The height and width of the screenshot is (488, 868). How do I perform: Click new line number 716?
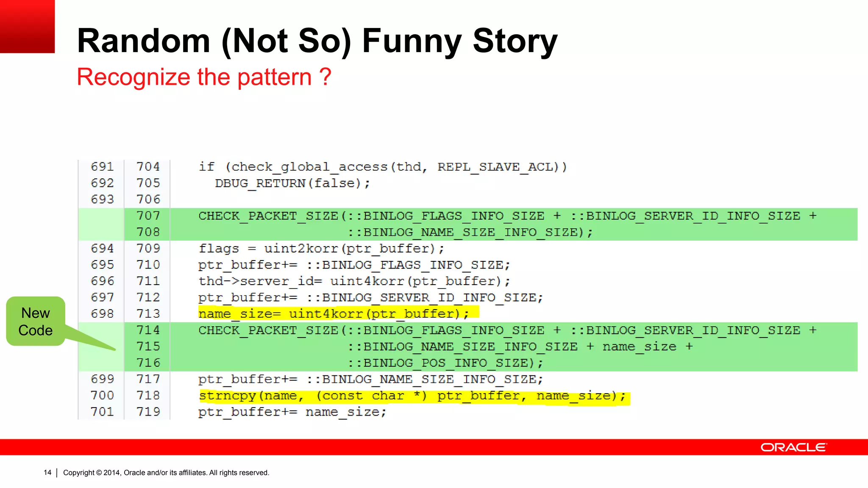click(x=148, y=363)
